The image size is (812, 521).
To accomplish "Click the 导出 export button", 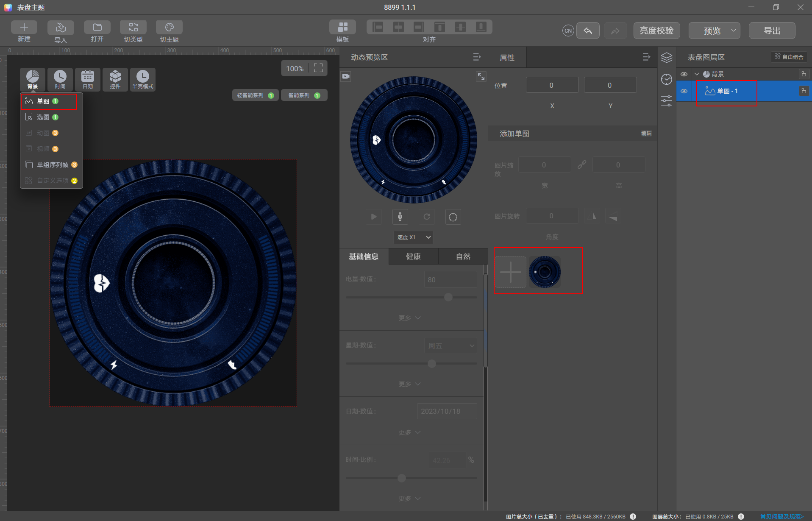I will pos(772,31).
